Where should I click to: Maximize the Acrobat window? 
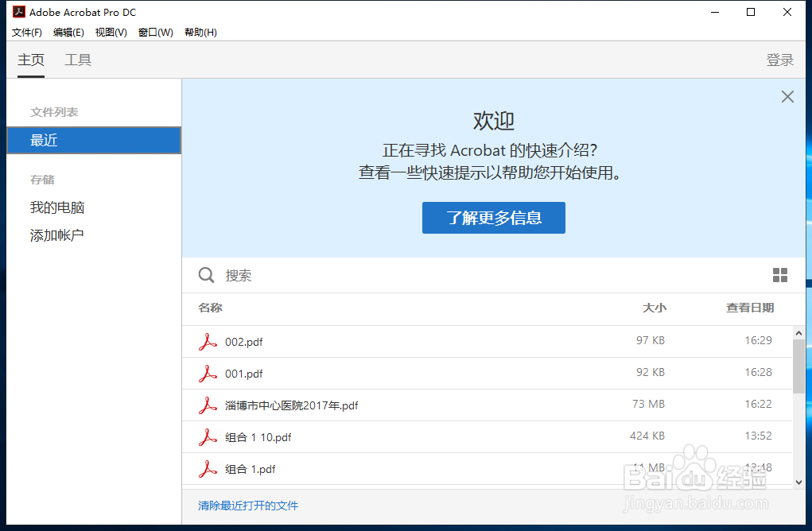pos(751,12)
